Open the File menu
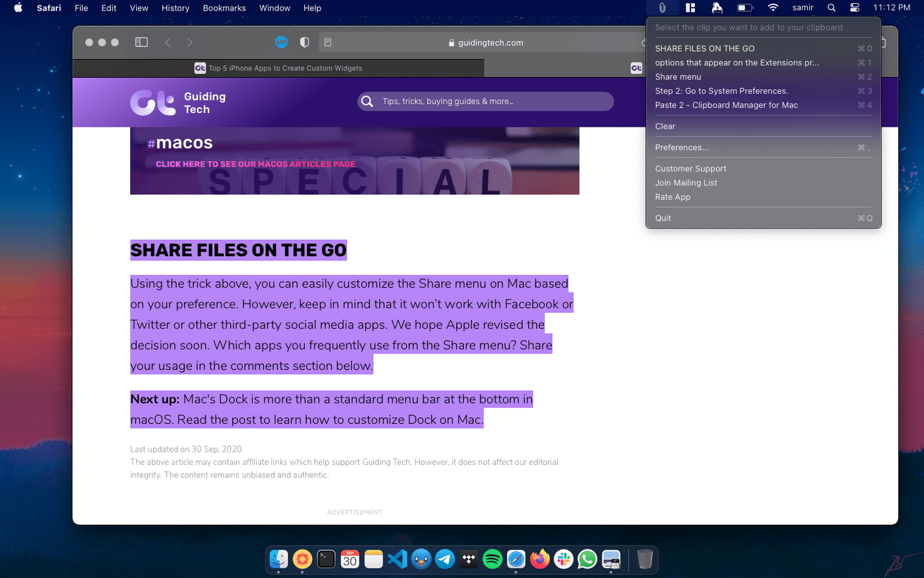This screenshot has height=578, width=924. pos(81,8)
